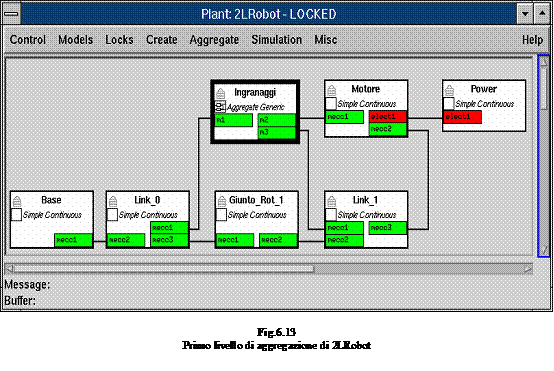Click the lock icon on Giunto_Rot_1 block
The height and width of the screenshot is (371, 554).
(222, 201)
